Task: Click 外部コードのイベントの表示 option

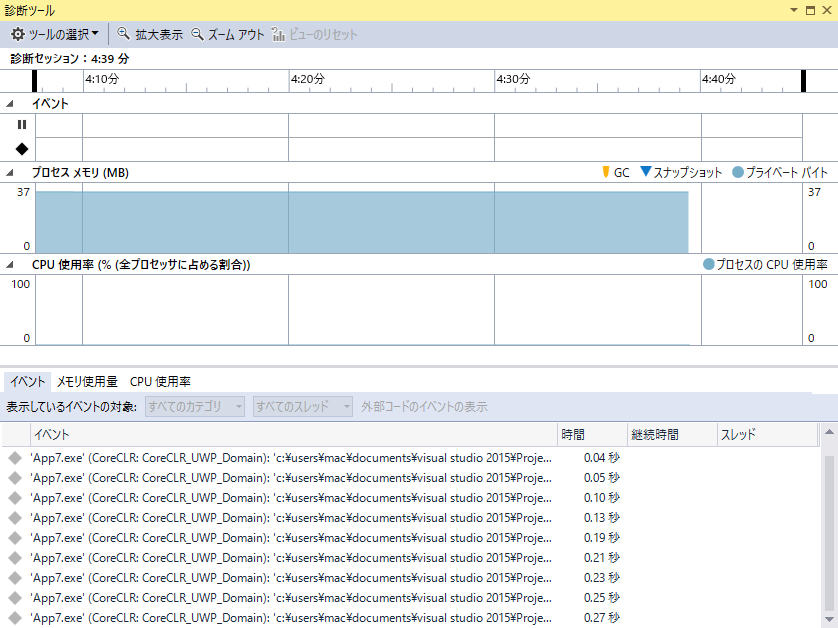Action: [x=424, y=407]
